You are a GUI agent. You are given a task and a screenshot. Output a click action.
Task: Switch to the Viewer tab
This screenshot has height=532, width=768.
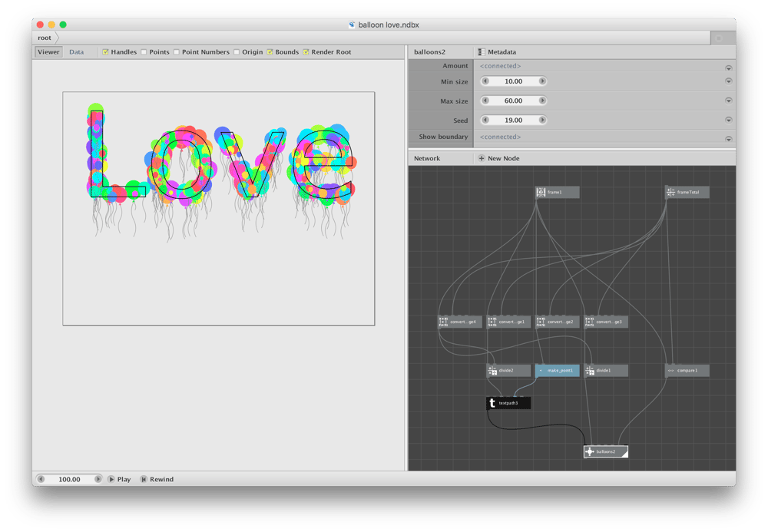[48, 52]
